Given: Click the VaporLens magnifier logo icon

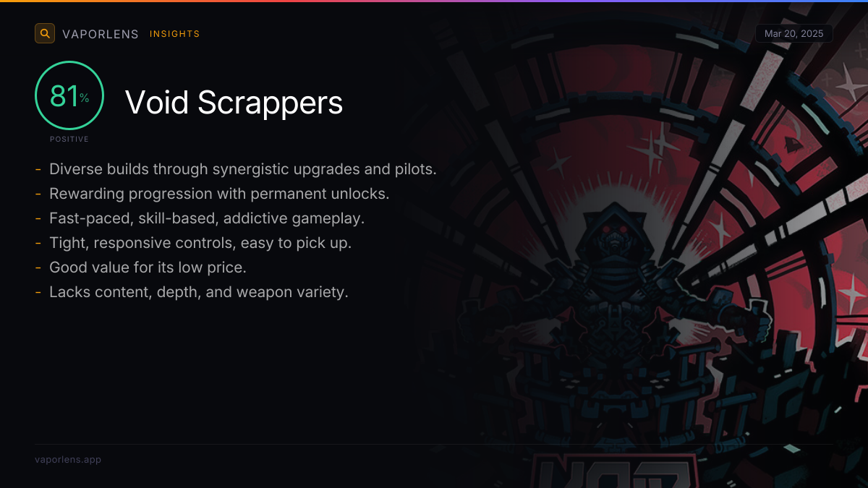Looking at the screenshot, I should [45, 33].
